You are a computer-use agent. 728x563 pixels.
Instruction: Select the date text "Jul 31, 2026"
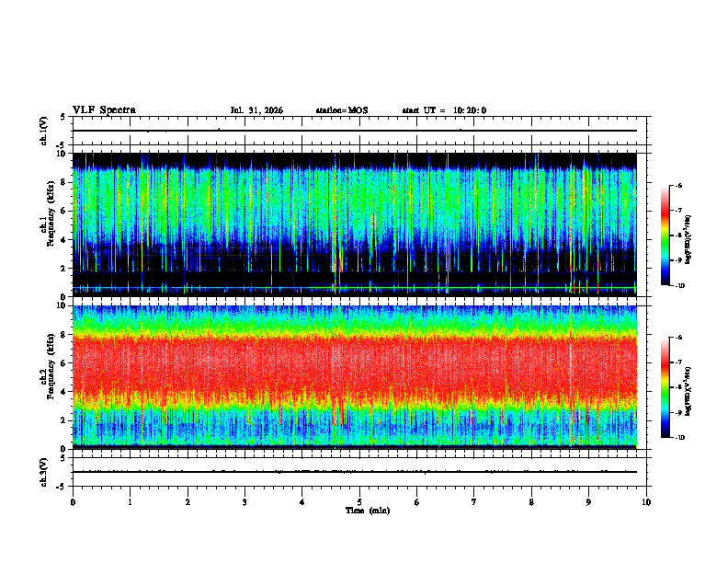pos(256,110)
